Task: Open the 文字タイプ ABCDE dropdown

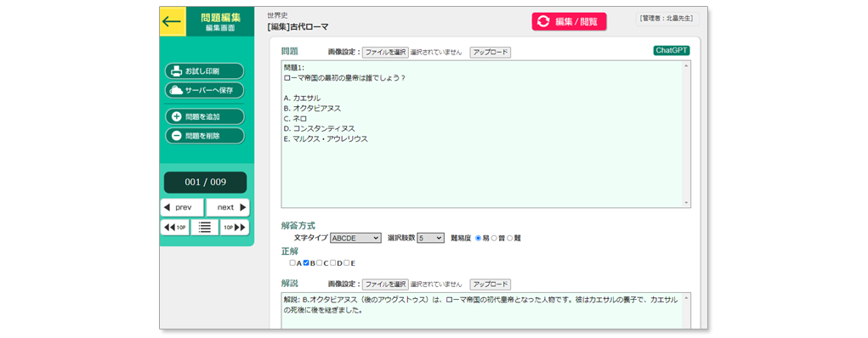Action: tap(355, 238)
